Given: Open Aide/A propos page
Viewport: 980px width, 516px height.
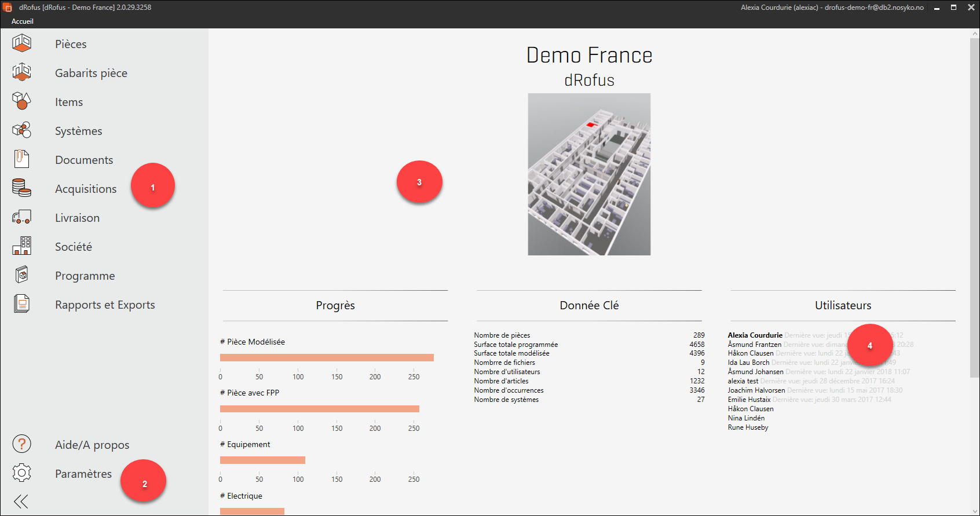Looking at the screenshot, I should 92,445.
